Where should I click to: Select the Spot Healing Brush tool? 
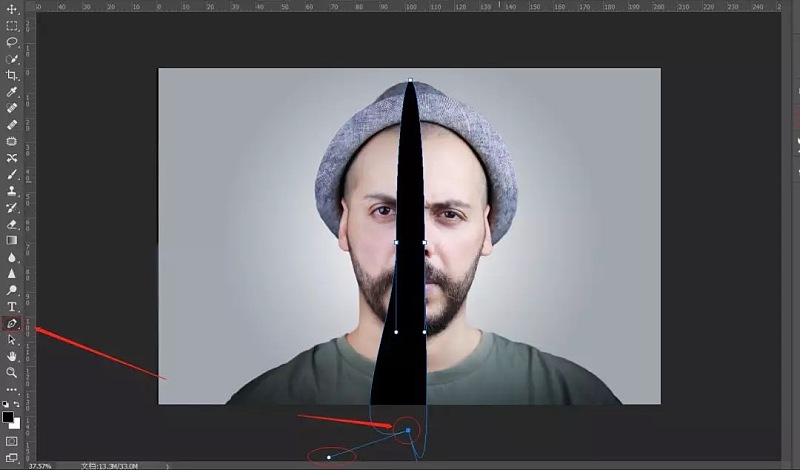11,108
